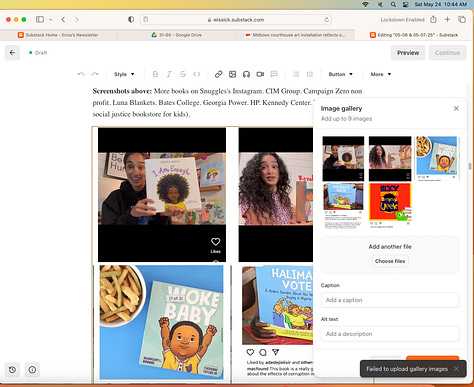Screen dimensions: 474x387
Task: Click Woke Baby image in post
Action: coord(162,322)
